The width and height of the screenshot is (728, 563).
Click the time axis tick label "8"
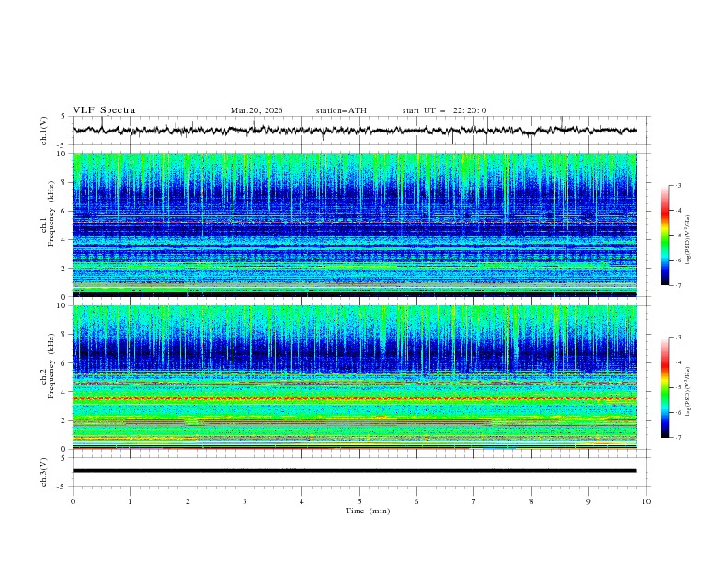pyautogui.click(x=531, y=501)
